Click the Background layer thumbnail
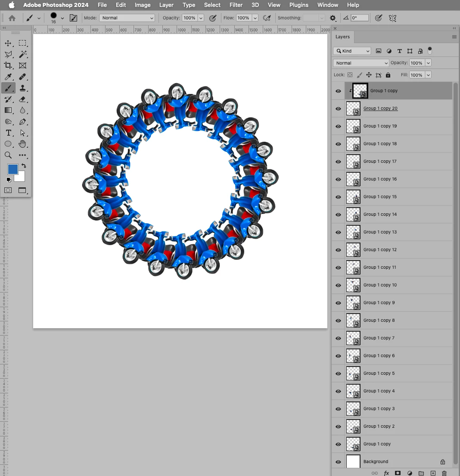The height and width of the screenshot is (476, 460). pyautogui.click(x=353, y=462)
